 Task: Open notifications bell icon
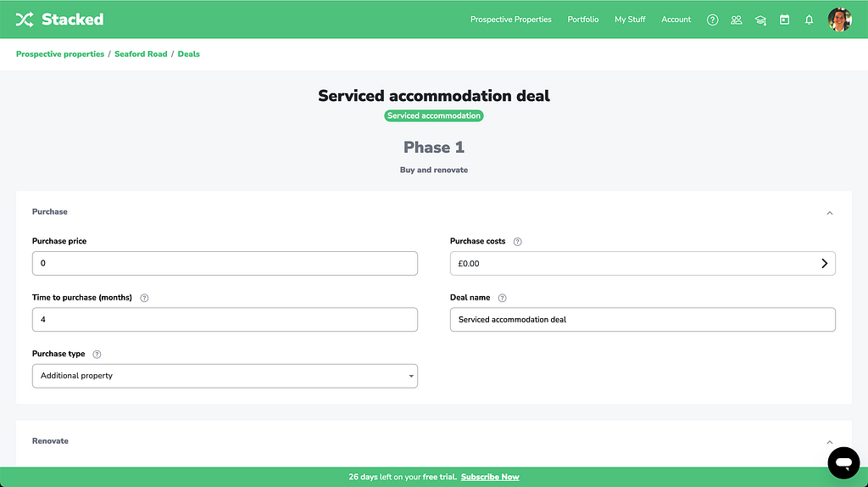point(809,20)
